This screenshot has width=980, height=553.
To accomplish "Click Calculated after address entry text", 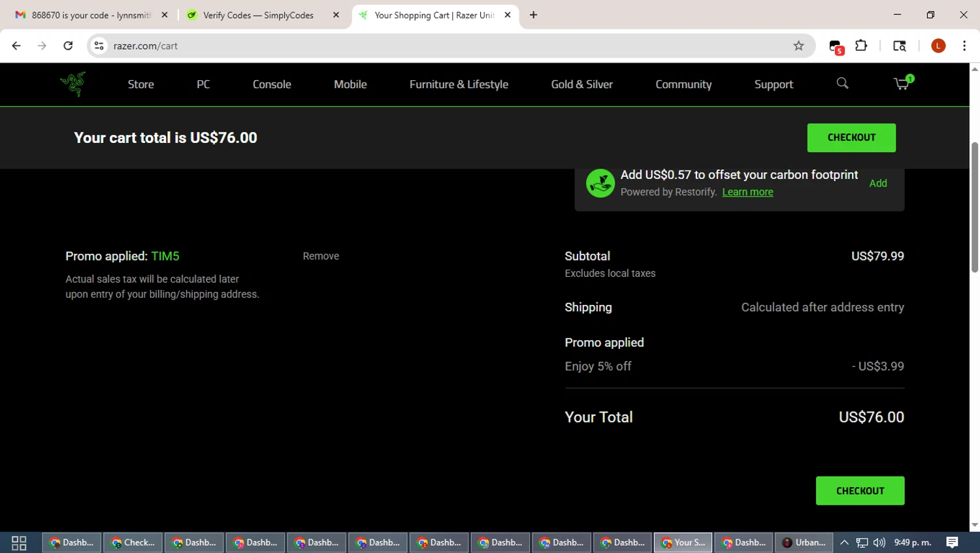I will tap(823, 308).
